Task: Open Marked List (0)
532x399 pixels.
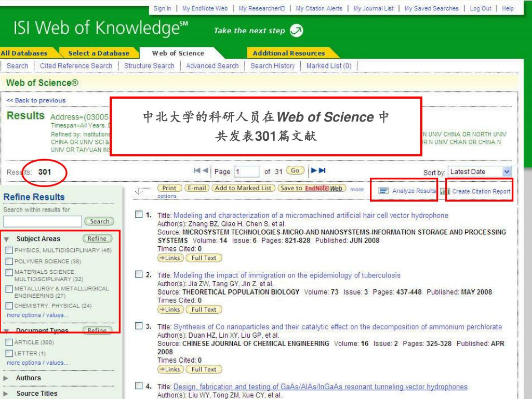Action: click(x=329, y=66)
